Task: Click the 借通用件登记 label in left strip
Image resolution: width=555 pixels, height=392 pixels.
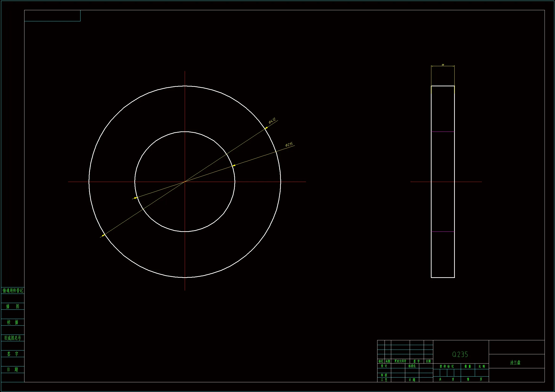Action: [x=13, y=291]
